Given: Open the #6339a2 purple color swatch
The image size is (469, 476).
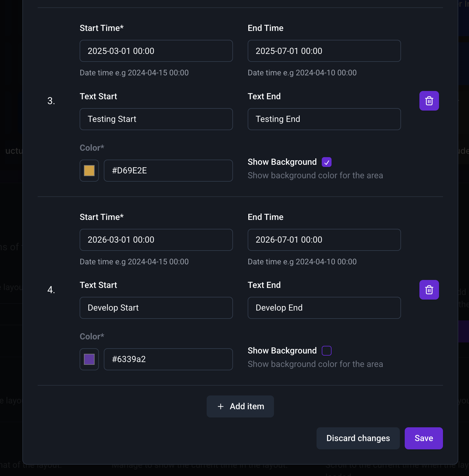Looking at the screenshot, I should 89,359.
